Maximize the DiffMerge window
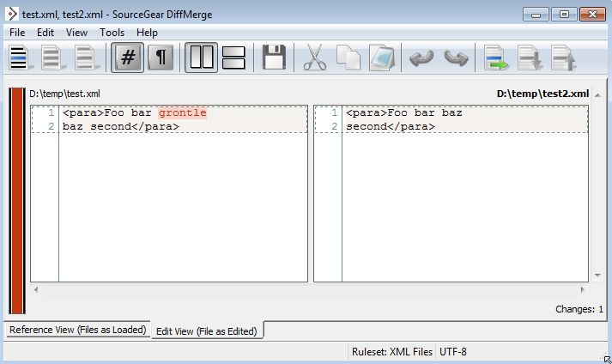This screenshot has width=612, height=364. tap(564, 15)
